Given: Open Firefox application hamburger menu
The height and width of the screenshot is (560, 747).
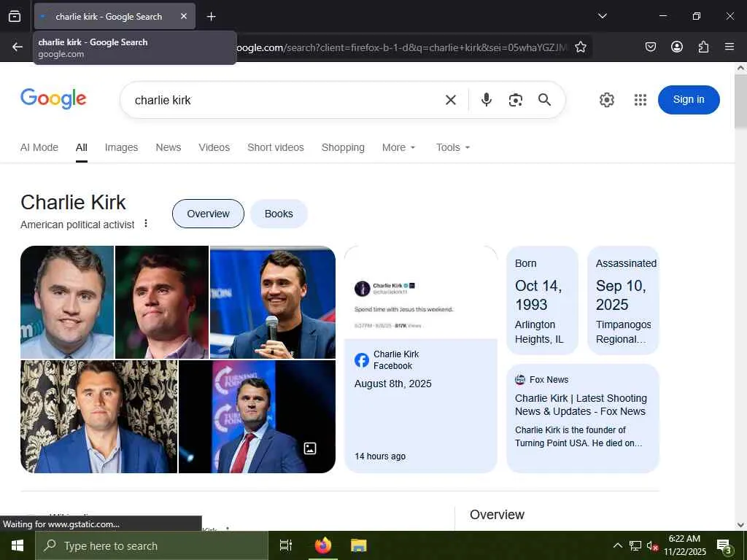Looking at the screenshot, I should tap(729, 47).
